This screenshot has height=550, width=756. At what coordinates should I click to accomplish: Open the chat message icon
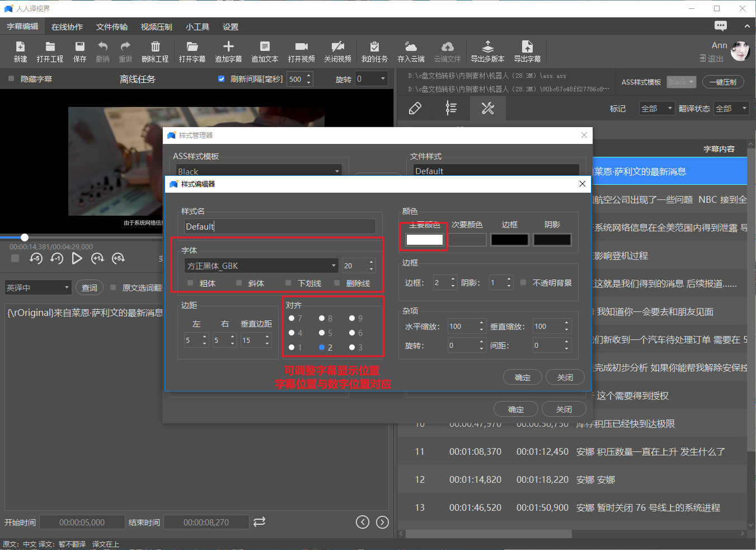(x=721, y=26)
